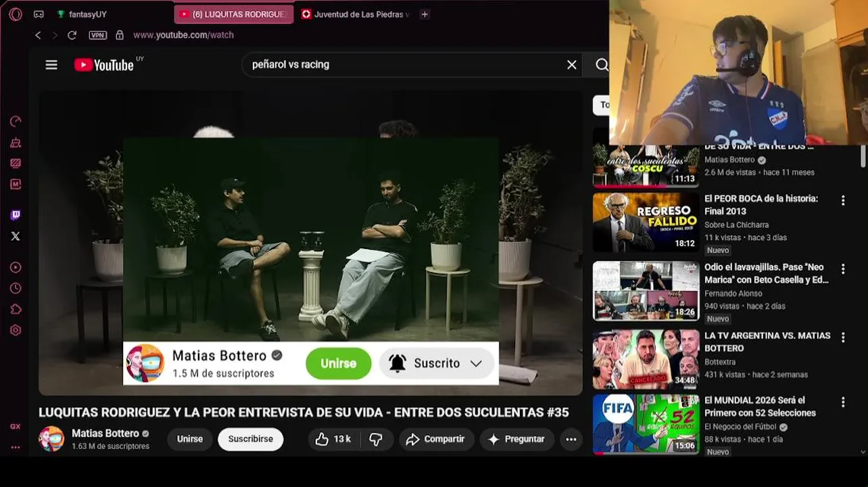Open menu for 'LA TV ARGENTINA VS. MATIAS BOTTERO'
868x487 pixels.
[x=843, y=338]
